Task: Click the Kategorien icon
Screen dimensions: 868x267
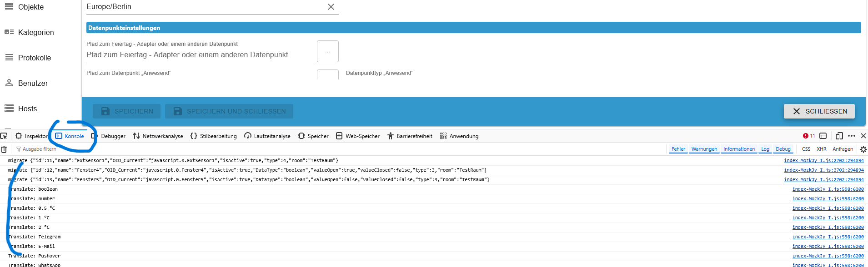Action: point(9,32)
